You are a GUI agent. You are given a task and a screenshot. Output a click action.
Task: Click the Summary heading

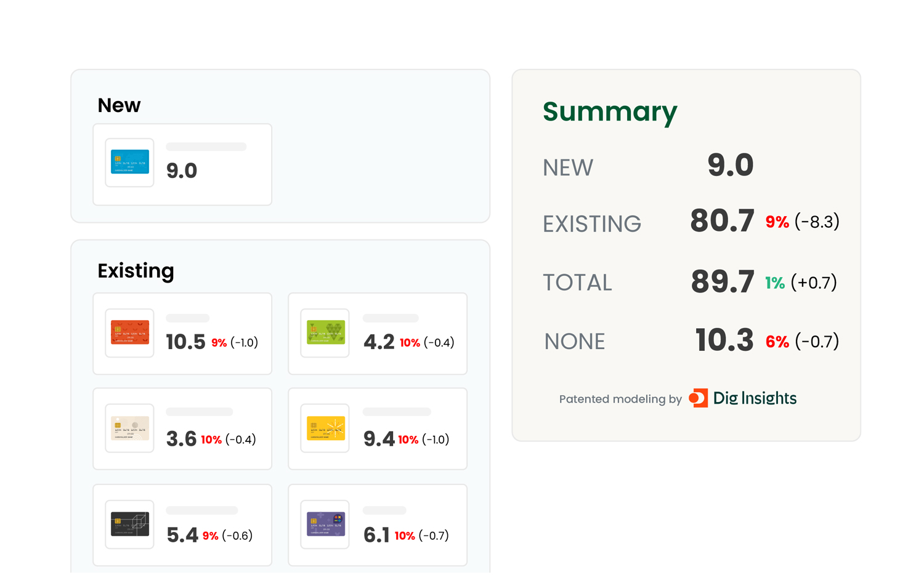[x=609, y=112]
